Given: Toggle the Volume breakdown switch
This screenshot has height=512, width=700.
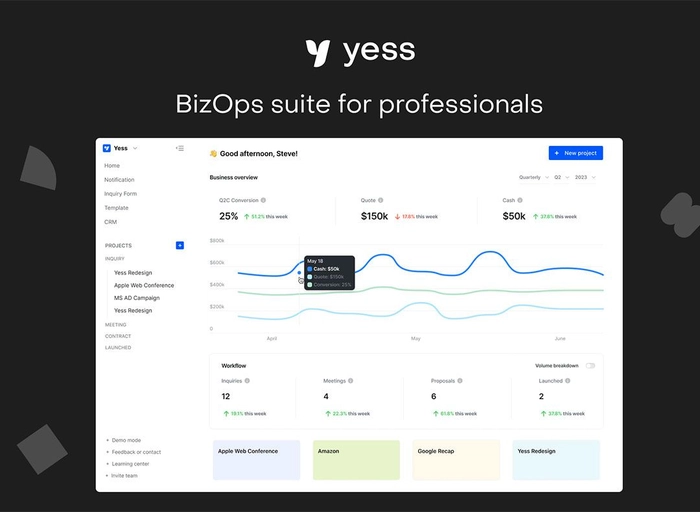Looking at the screenshot, I should tap(590, 366).
